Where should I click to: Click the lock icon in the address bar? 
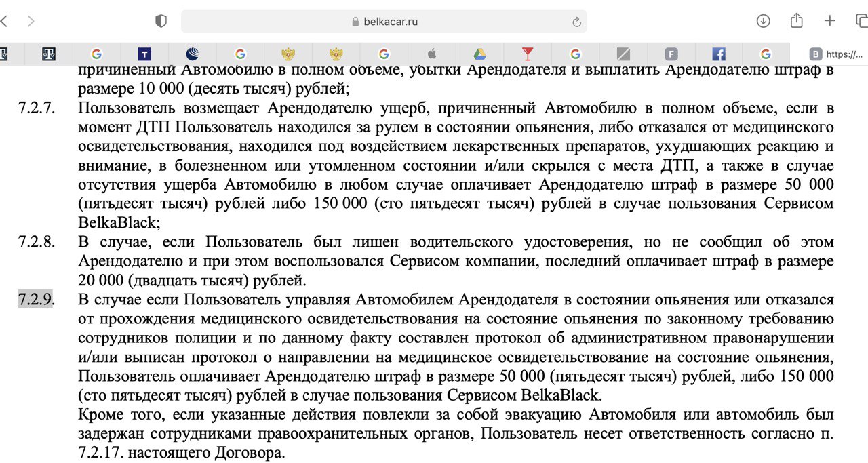pos(355,22)
